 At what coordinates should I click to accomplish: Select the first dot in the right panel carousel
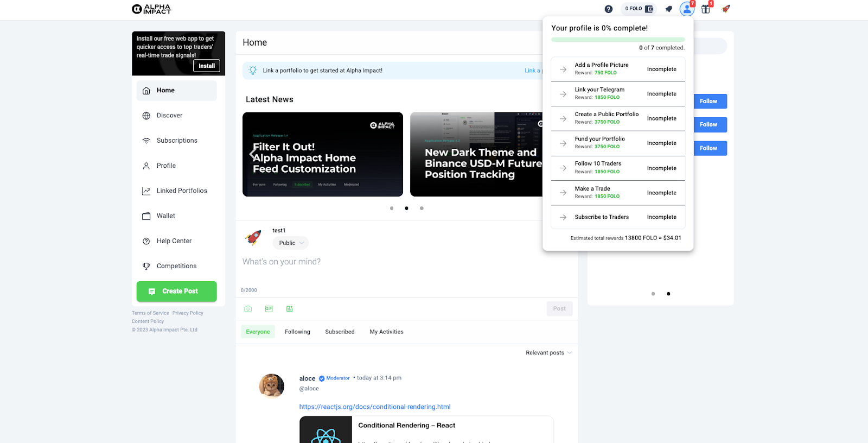[x=653, y=294]
